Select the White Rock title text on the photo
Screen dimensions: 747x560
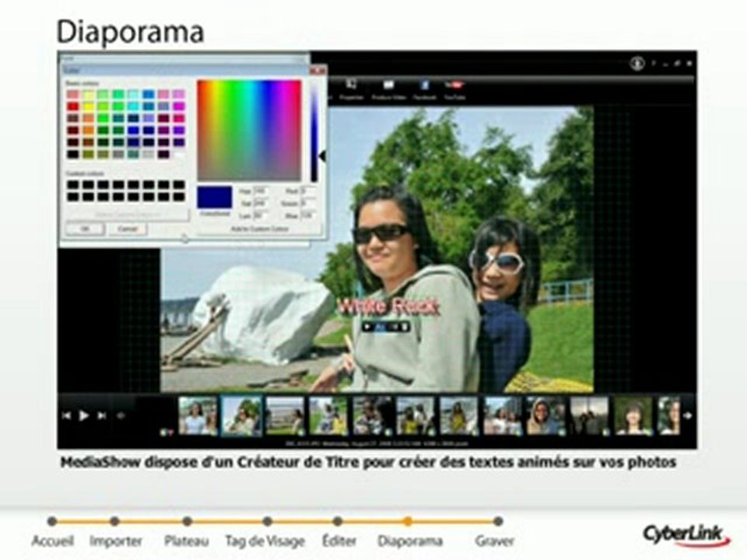tap(388, 306)
